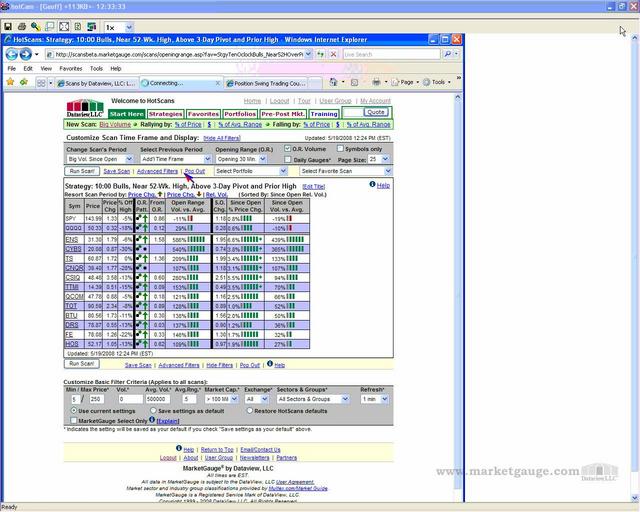The height and width of the screenshot is (512, 640).
Task: Click info icon beside MarketGauge Select Only
Action: (x=152, y=420)
